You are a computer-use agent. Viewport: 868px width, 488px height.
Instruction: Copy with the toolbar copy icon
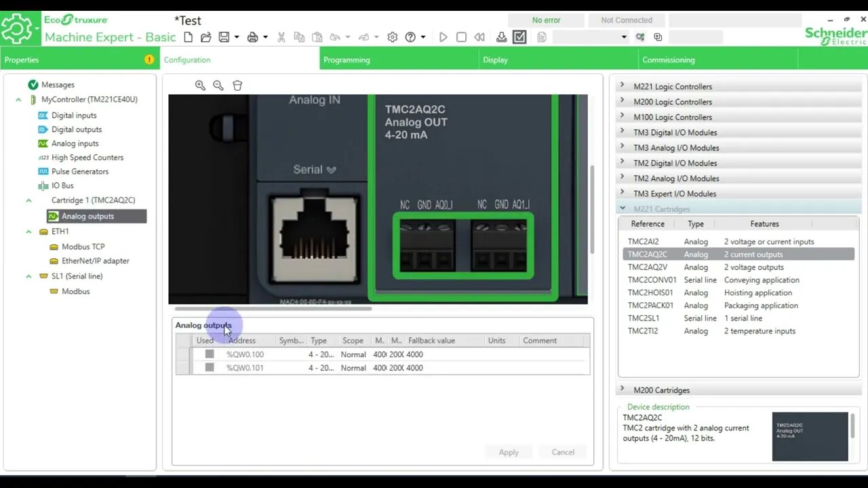(299, 37)
